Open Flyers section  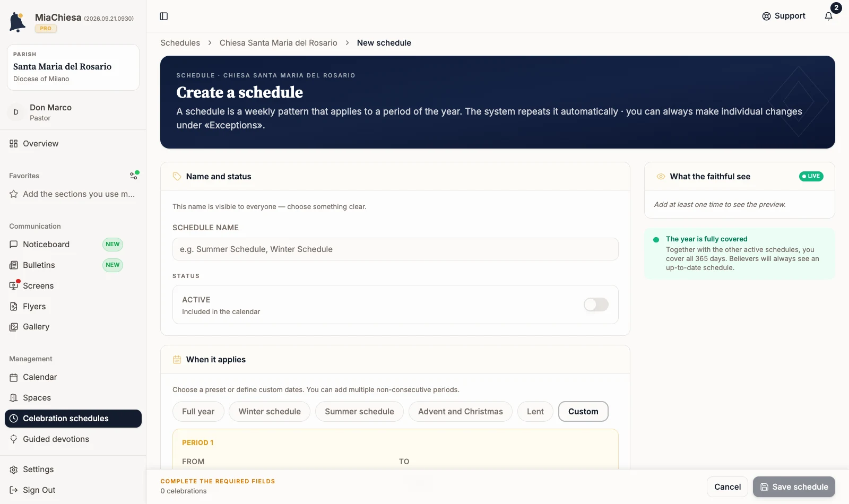(x=73, y=307)
